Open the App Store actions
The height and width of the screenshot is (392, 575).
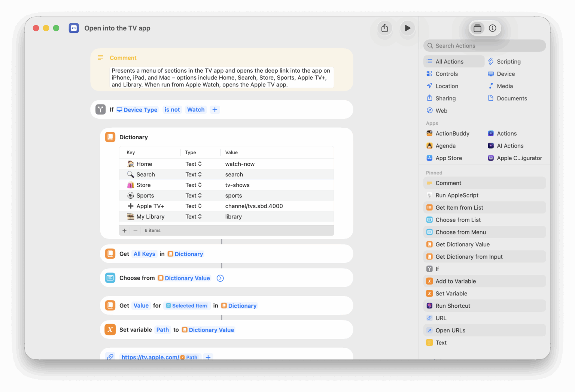448,158
